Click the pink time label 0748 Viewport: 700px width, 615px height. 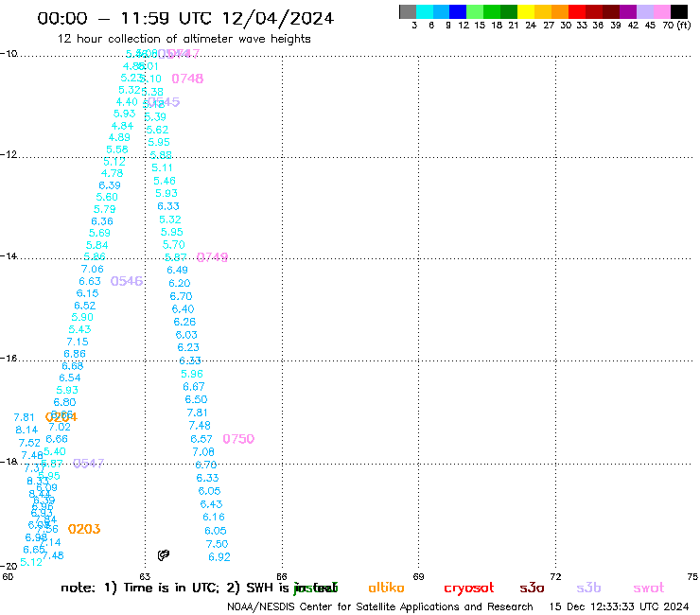187,79
